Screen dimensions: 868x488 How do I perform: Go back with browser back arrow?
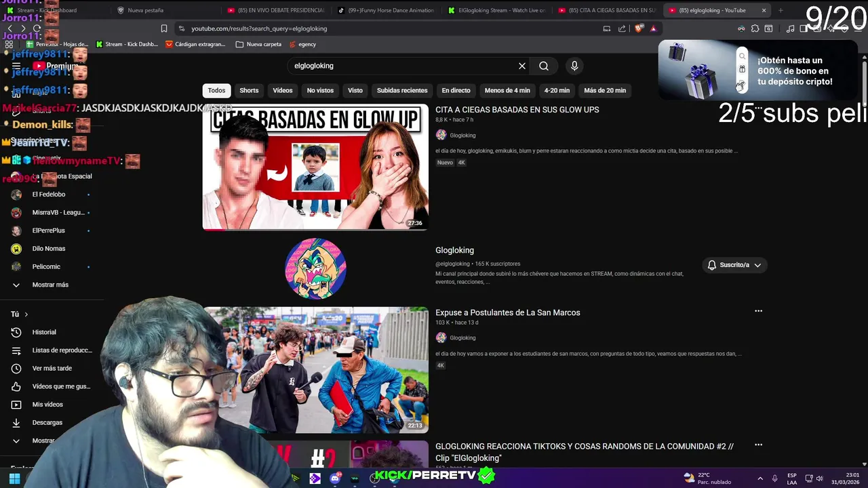(x=9, y=28)
